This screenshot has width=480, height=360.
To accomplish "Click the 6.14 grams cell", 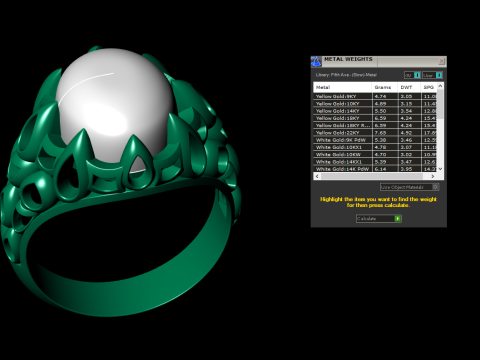I will [x=385, y=169].
